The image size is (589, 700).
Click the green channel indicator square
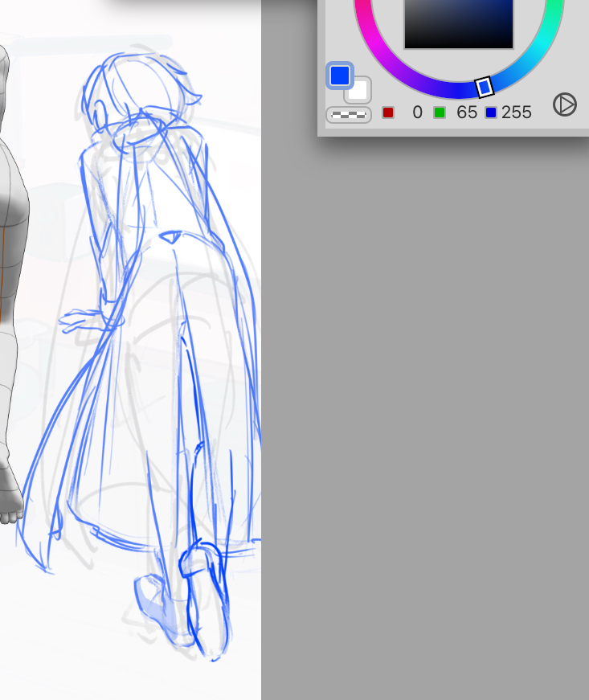coord(440,113)
